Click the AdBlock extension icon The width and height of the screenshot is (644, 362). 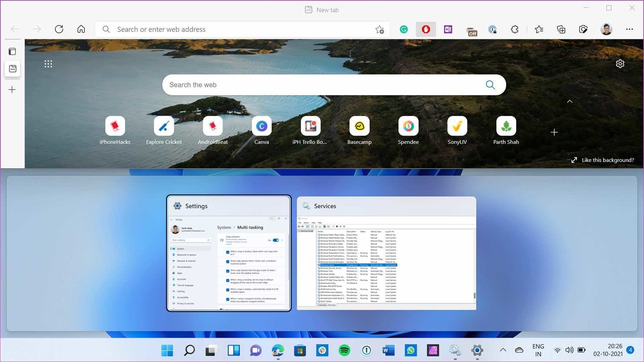426,29
